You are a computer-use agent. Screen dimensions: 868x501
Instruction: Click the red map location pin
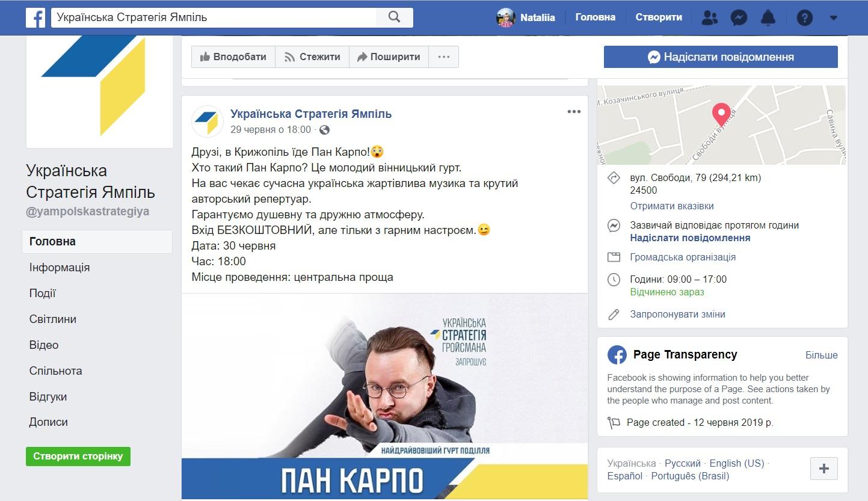[x=721, y=114]
